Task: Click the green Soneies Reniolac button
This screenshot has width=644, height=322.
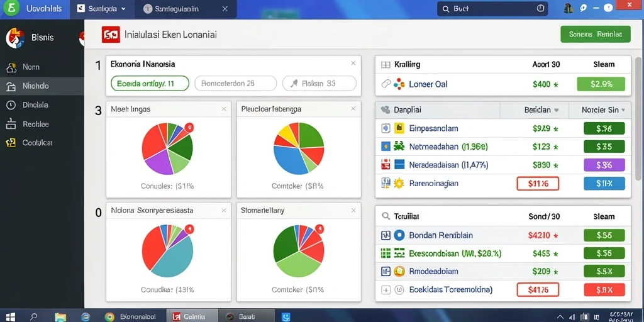Action: [x=595, y=35]
